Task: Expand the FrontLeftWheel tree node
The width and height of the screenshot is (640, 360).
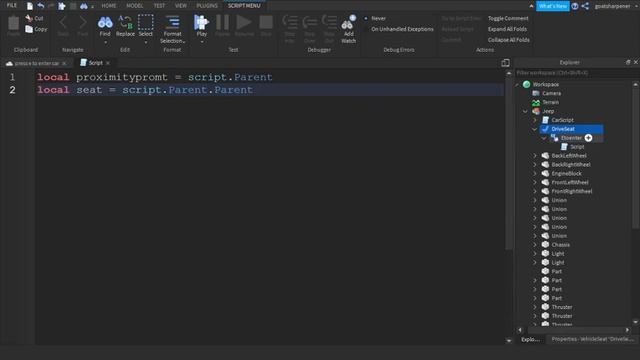Action: tap(535, 182)
